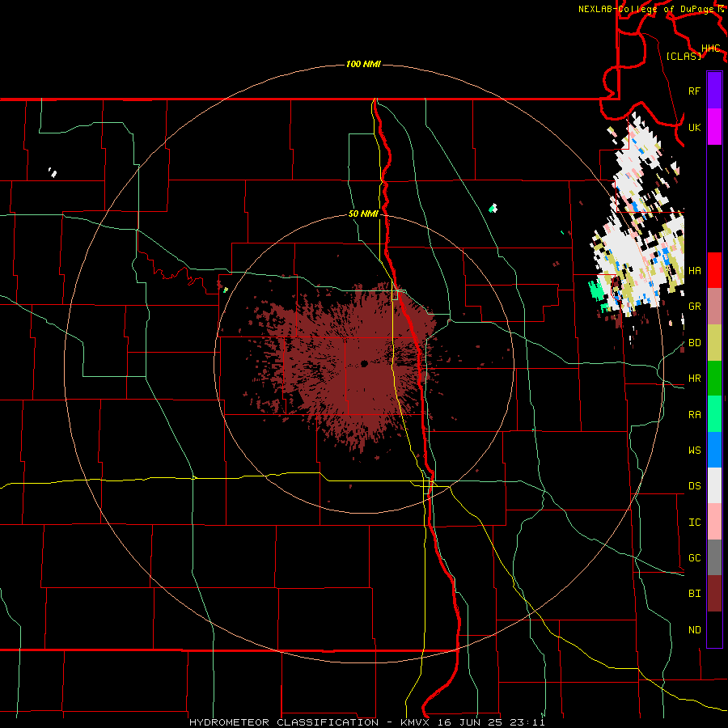Click the small white echo in the northwest
This screenshot has height=728, width=728.
click(53, 172)
